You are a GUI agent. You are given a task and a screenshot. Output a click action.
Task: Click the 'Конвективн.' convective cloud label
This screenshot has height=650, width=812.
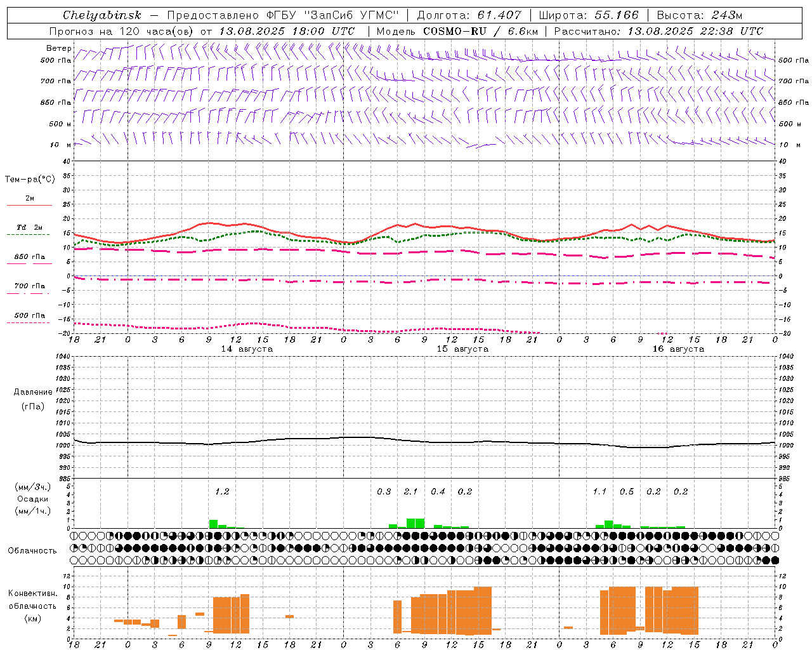[32, 594]
